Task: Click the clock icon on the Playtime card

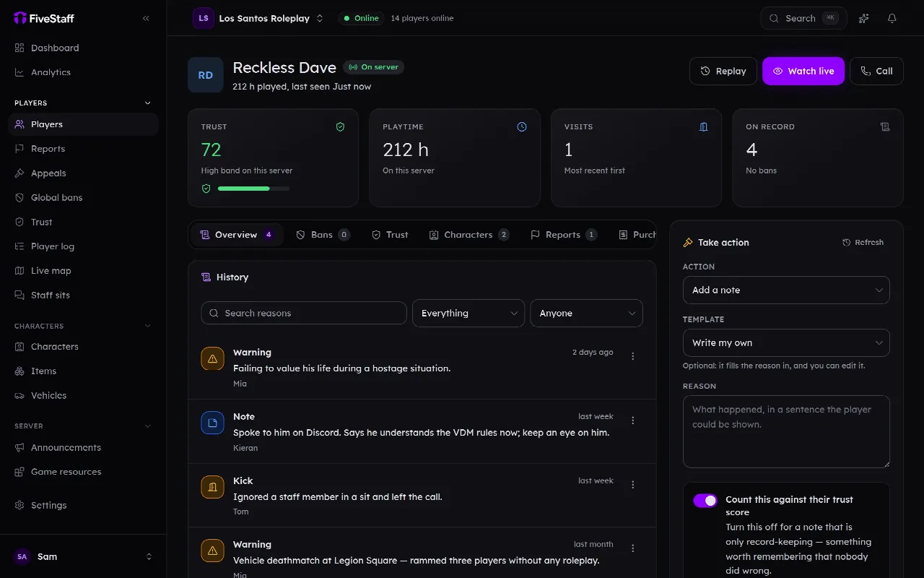Action: point(522,127)
